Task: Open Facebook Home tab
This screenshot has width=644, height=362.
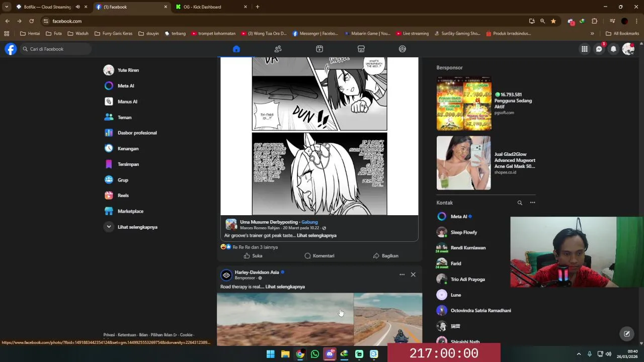Action: [x=236, y=49]
